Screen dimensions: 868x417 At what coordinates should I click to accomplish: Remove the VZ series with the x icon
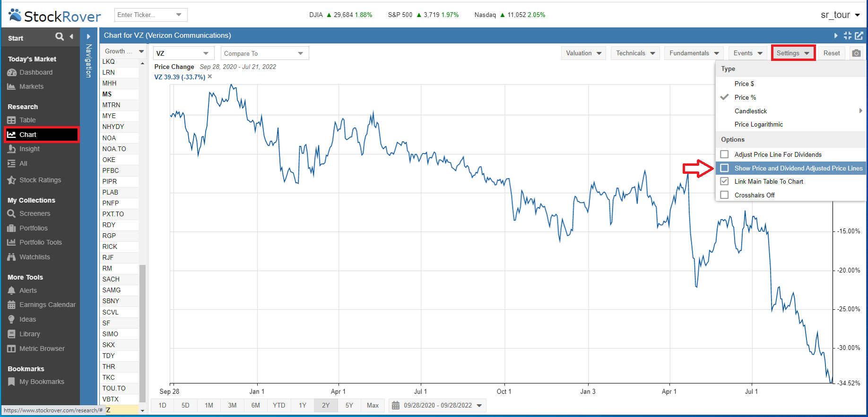tap(210, 77)
